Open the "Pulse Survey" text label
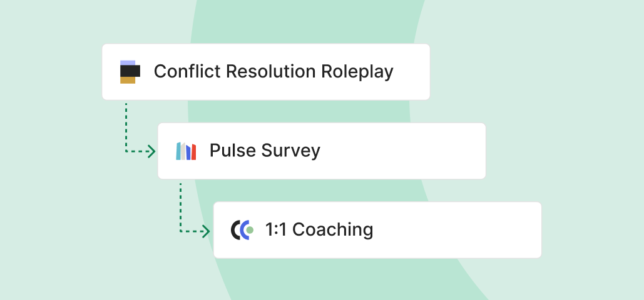The image size is (644, 300). click(265, 151)
